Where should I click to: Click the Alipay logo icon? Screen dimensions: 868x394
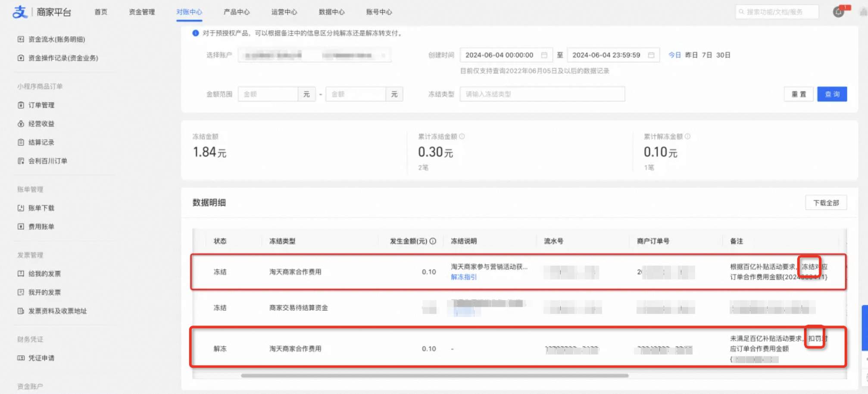pos(20,12)
